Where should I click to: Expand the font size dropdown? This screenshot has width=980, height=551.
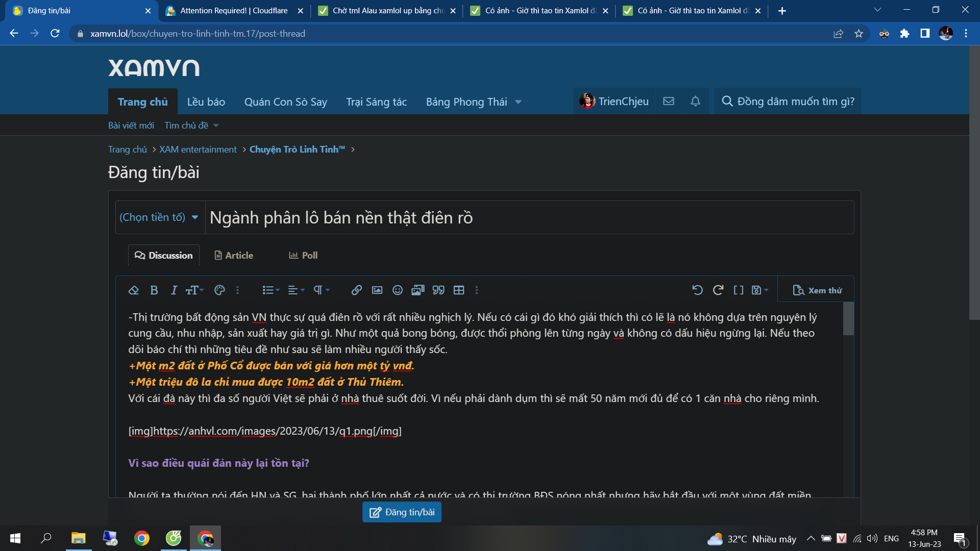pos(194,290)
